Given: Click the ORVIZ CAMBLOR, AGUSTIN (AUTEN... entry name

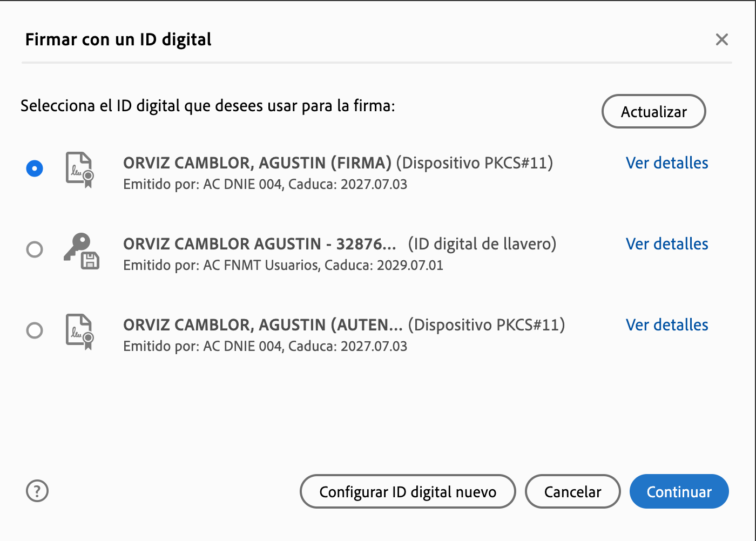Looking at the screenshot, I should tap(263, 325).
